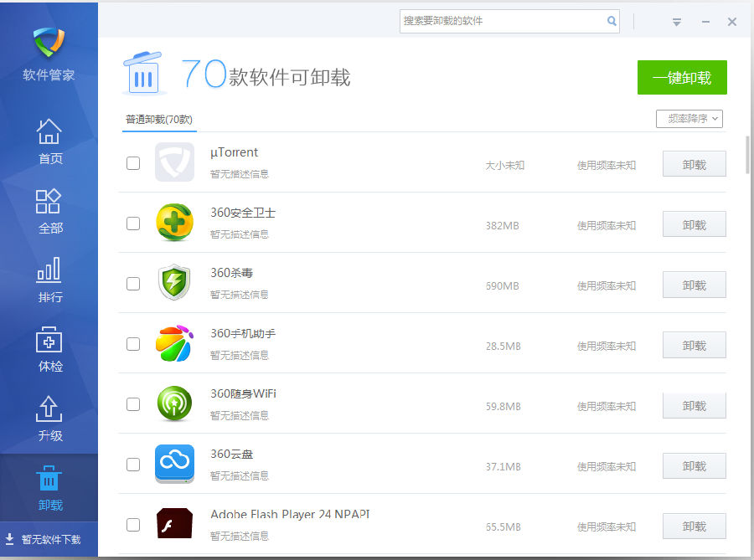Click the large trash can header icon
Image resolution: width=754 pixels, height=560 pixels.
(x=143, y=74)
